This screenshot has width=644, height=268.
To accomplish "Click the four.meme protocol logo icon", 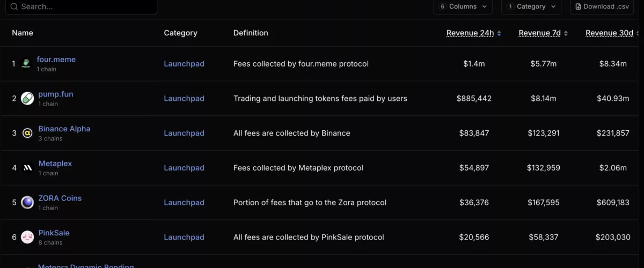I will pyautogui.click(x=26, y=64).
